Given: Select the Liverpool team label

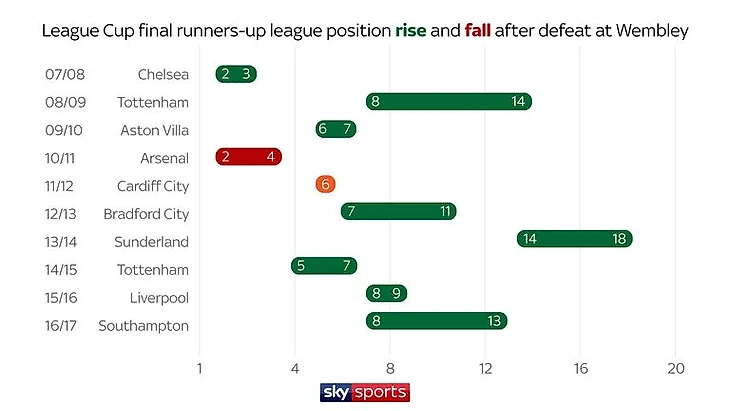Looking at the screenshot, I should 159,297.
